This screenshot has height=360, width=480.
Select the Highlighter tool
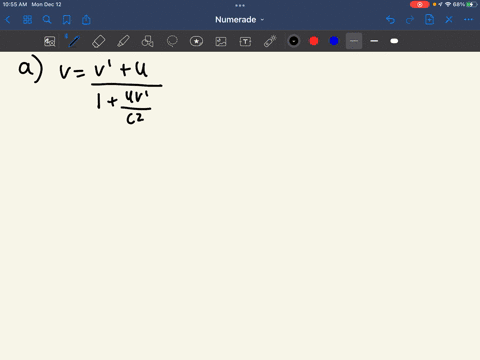[123, 41]
